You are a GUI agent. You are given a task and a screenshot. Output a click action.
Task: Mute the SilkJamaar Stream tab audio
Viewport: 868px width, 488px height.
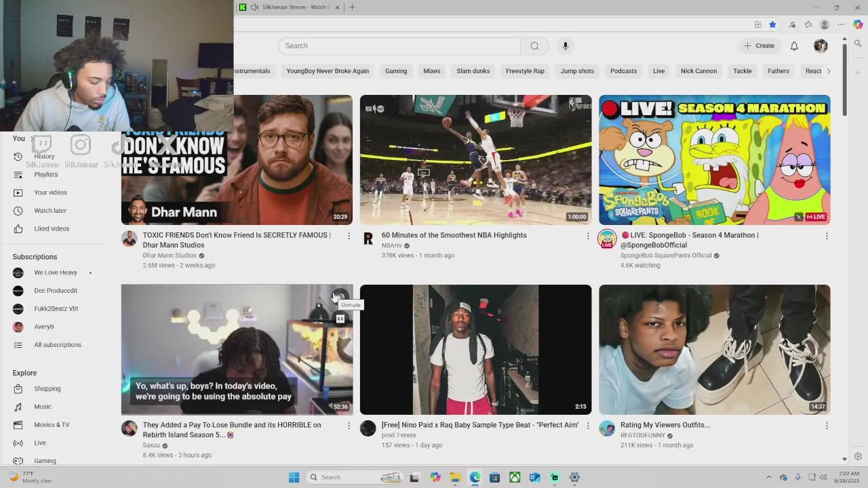click(x=254, y=7)
